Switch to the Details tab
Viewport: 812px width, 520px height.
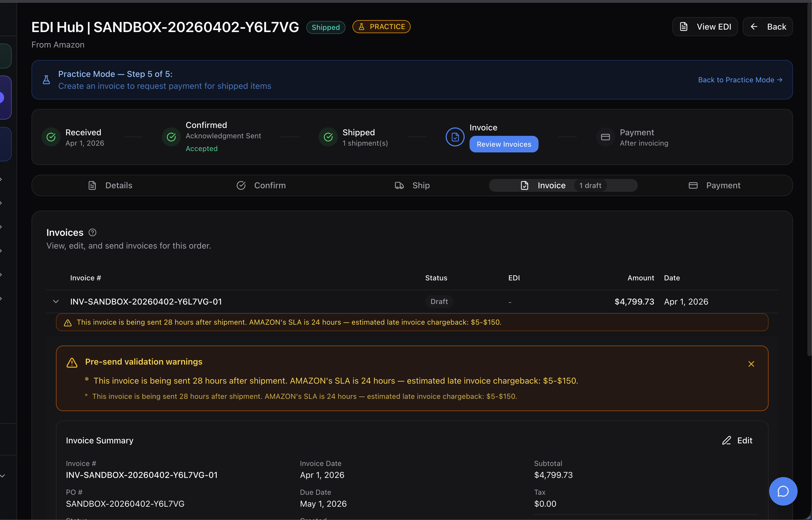(x=110, y=185)
